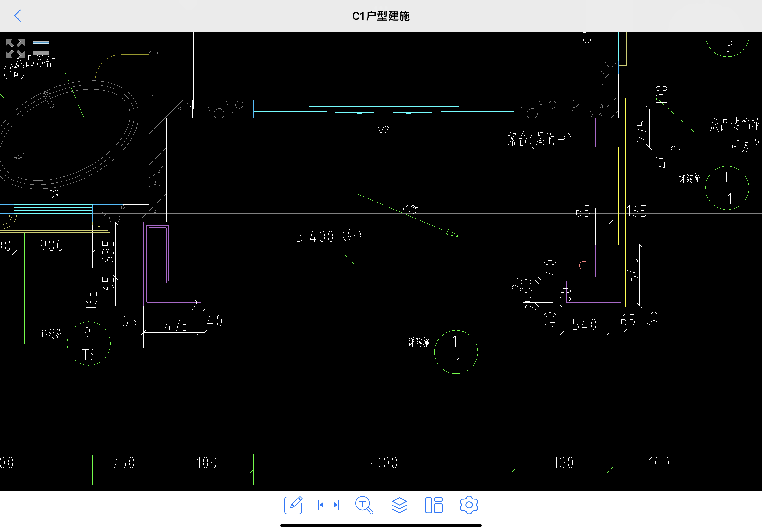Click the detail bubble '9 / T3'

point(89,343)
